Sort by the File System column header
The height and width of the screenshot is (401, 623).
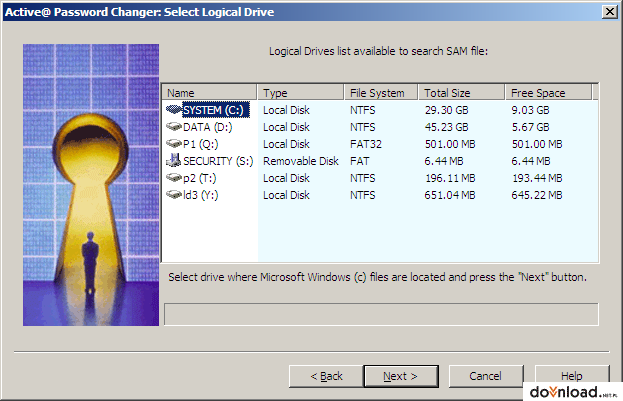[x=381, y=93]
